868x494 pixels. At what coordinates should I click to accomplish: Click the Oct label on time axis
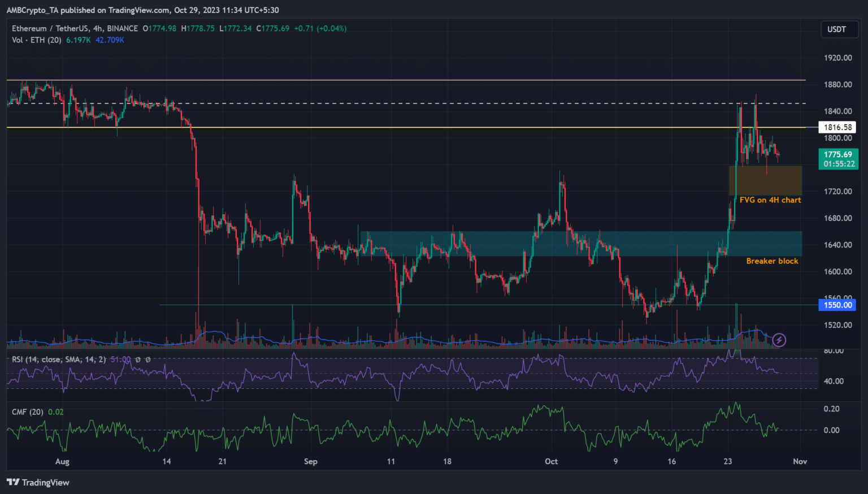coord(551,462)
